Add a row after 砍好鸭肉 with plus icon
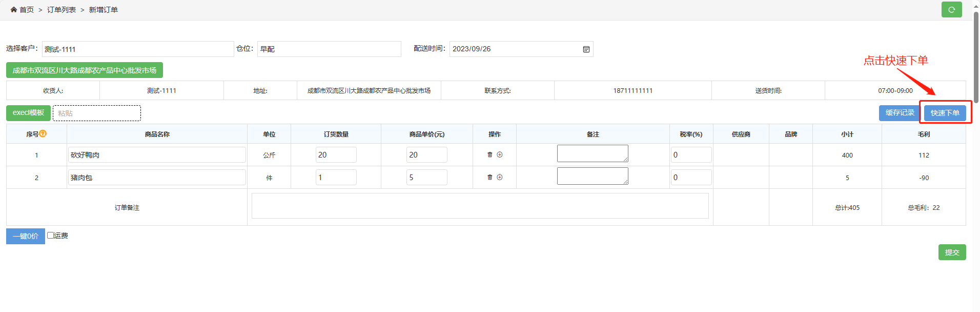The width and height of the screenshot is (980, 312). (x=500, y=154)
